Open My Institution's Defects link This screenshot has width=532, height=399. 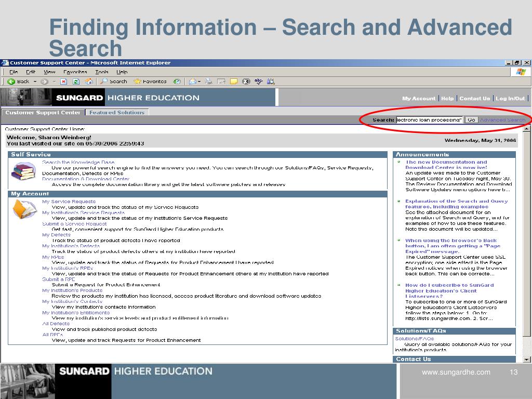pyautogui.click(x=71, y=246)
